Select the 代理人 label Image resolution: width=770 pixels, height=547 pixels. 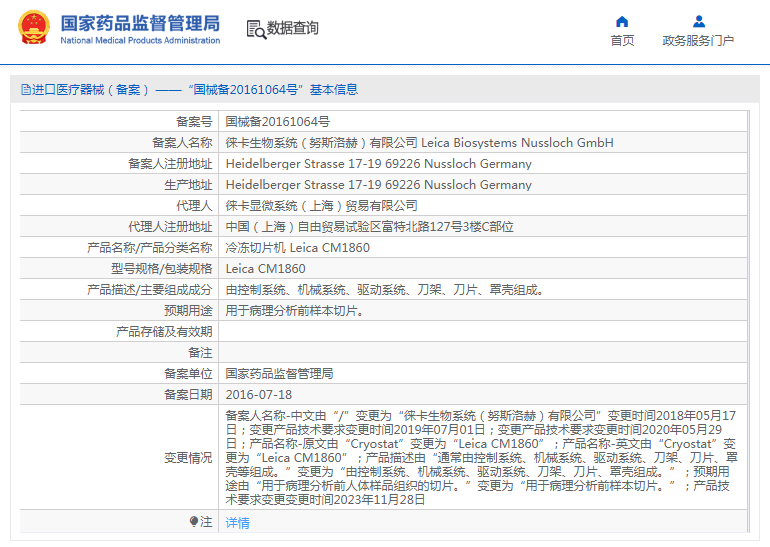194,206
